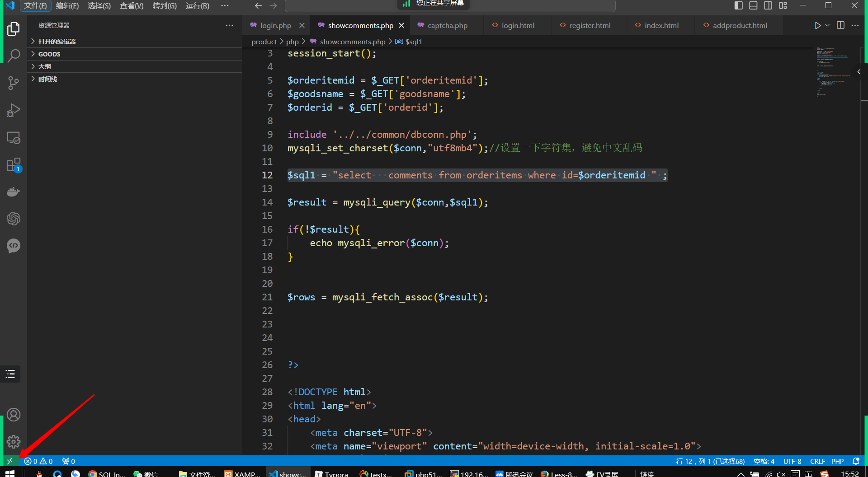The image size is (868, 477).
Task: Open run options dropdown arrow
Action: coord(827,25)
